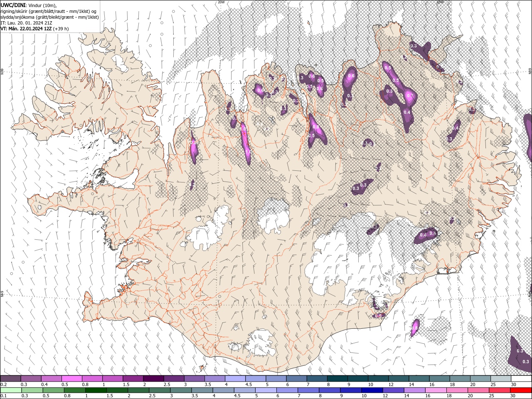Pick the 0.8 swatch in the lower rain legend

(x=74, y=390)
